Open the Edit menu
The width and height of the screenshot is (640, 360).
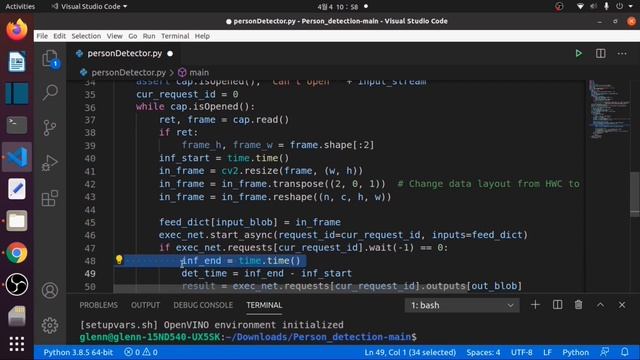point(60,36)
